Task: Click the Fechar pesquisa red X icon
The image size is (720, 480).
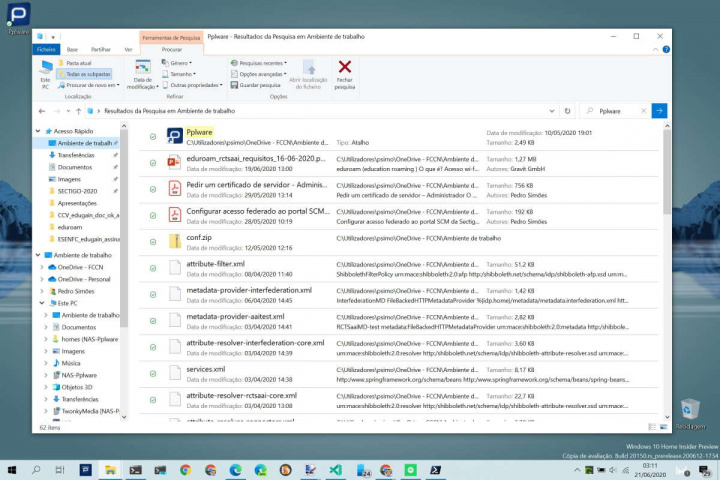Action: point(344,68)
